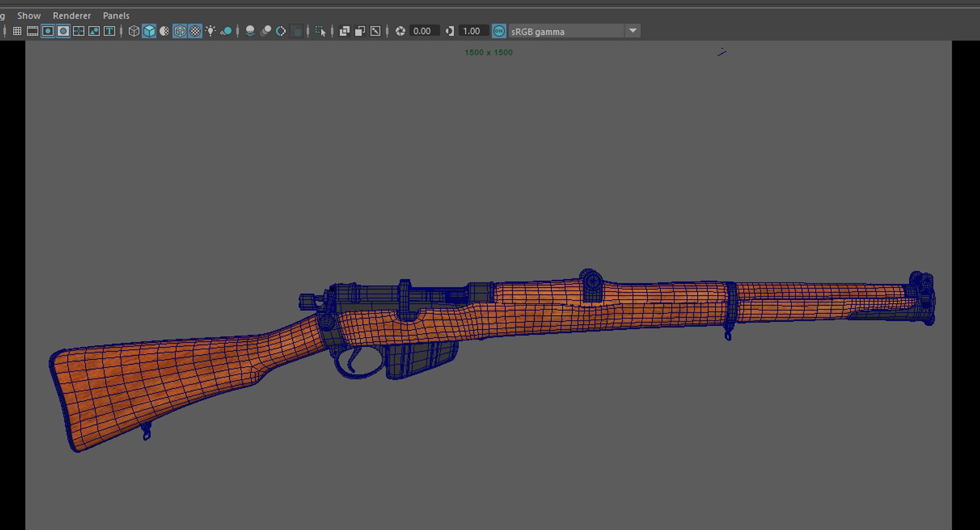The image size is (980, 530).
Task: Enable the Safe Title overlay icon
Action: [109, 31]
